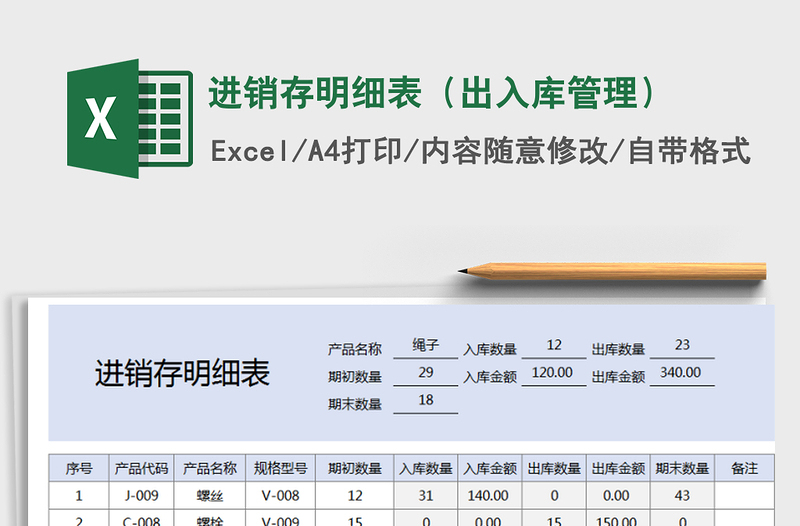Click the 期末数量 cell showing 43
Viewport: 800px width, 526px height.
682,495
